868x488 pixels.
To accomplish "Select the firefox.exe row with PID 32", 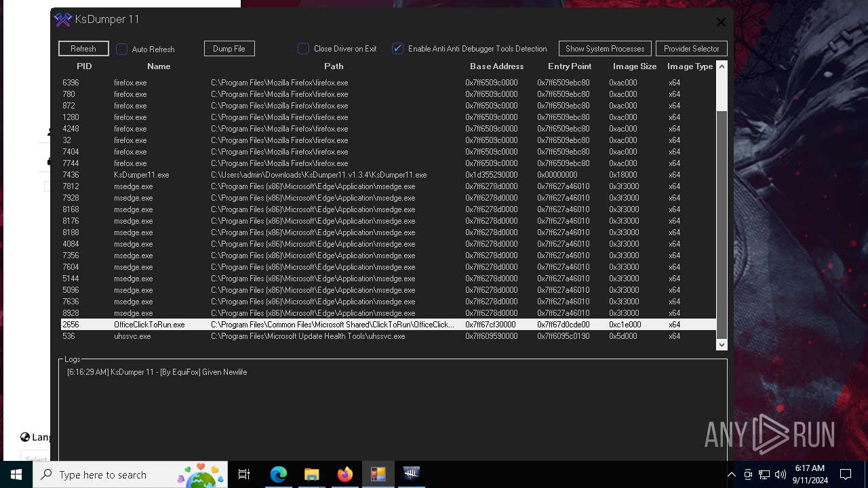I will [388, 140].
